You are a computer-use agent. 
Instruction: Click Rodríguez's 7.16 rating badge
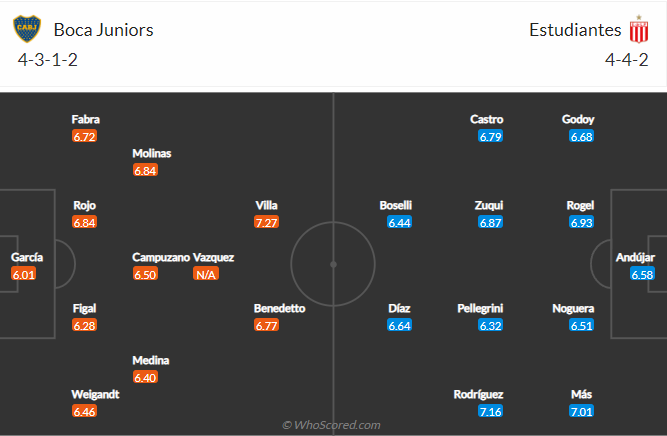[x=490, y=412]
